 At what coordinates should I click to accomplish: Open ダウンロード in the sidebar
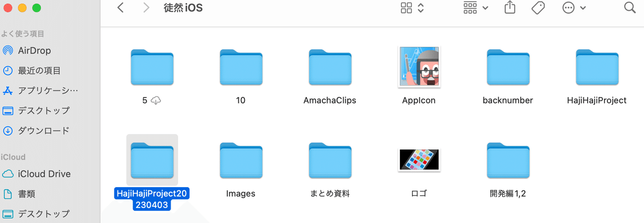[36, 130]
